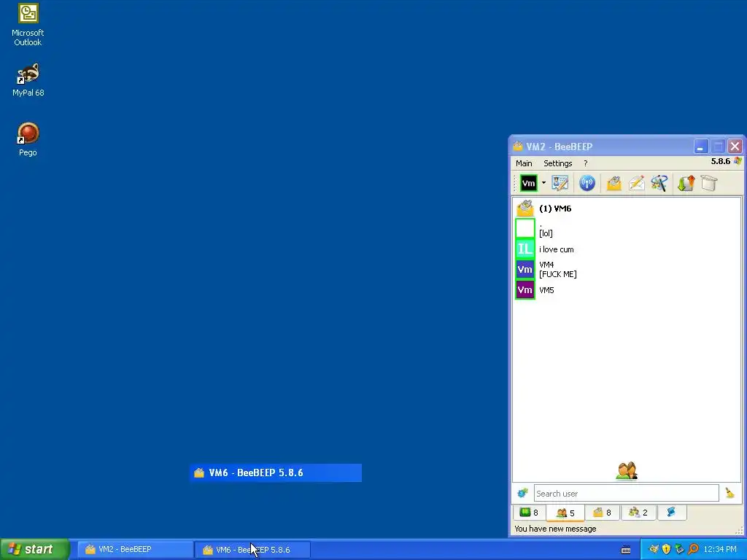Click the black Vm status avatar button
The width and height of the screenshot is (747, 560).
pos(528,183)
